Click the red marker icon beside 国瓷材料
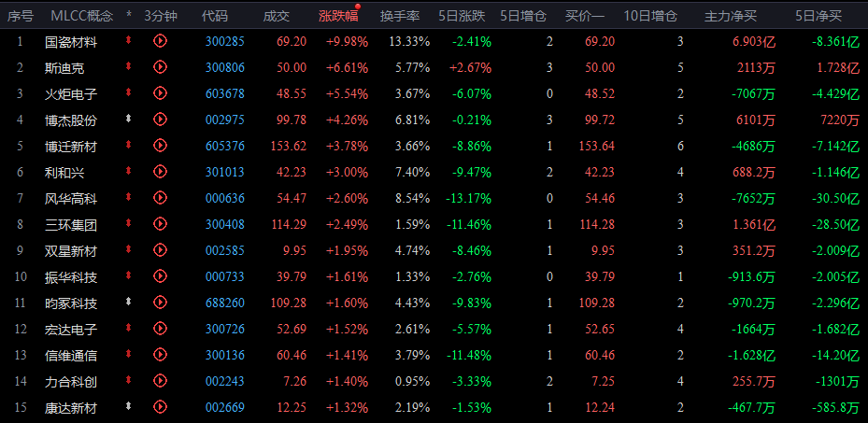The width and height of the screenshot is (868, 423). [x=129, y=40]
